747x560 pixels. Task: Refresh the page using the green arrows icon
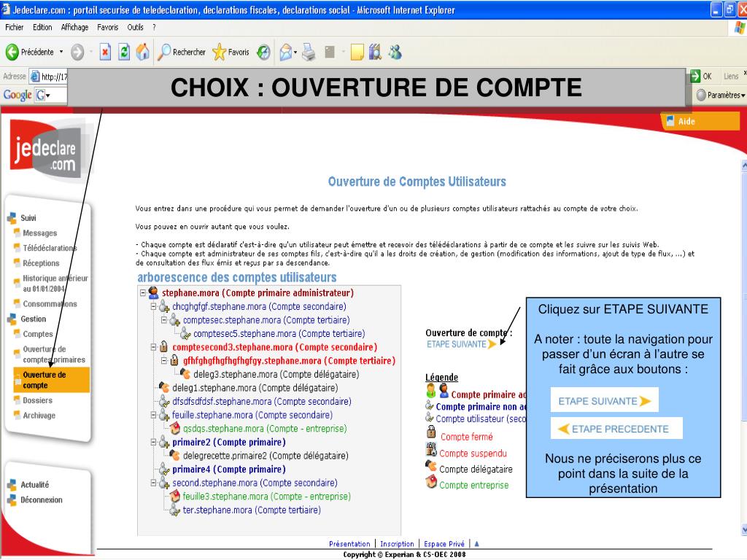pos(124,52)
